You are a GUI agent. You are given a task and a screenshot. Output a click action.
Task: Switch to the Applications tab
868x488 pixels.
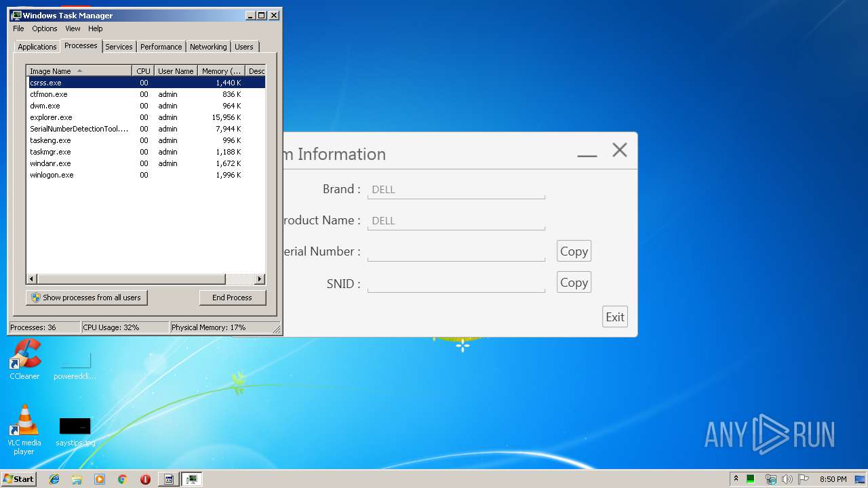pyautogui.click(x=37, y=47)
